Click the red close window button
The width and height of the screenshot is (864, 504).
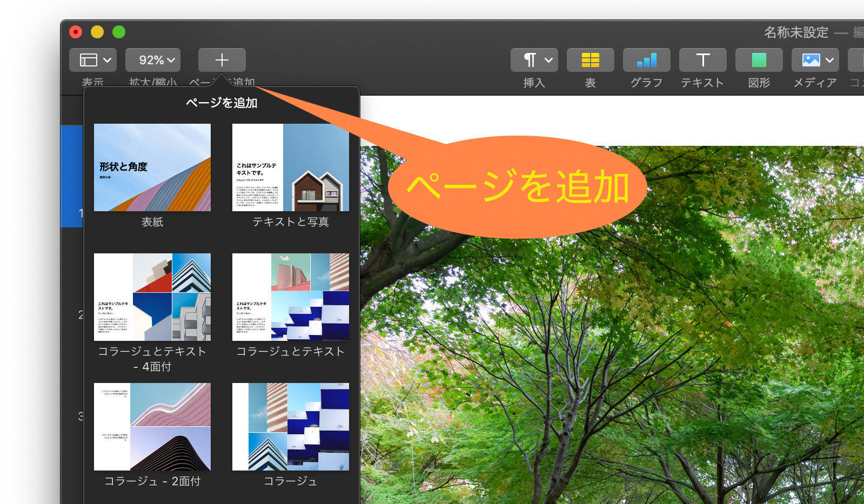[x=76, y=32]
